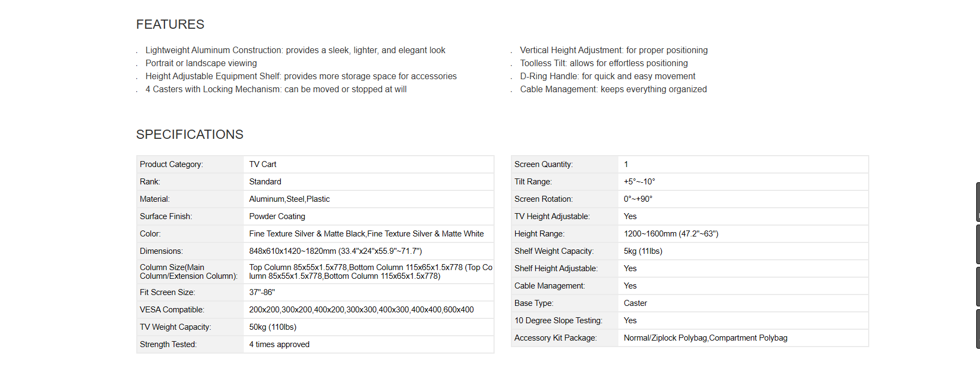
Task: Click the Cable Management feature bullet text
Action: 614,89
